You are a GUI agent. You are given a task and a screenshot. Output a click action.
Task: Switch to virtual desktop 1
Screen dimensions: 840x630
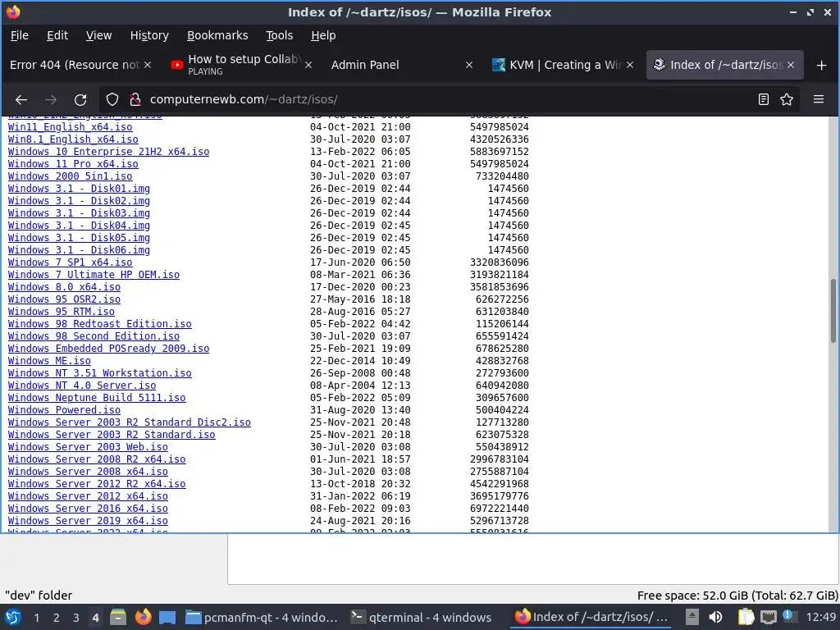coord(36,618)
